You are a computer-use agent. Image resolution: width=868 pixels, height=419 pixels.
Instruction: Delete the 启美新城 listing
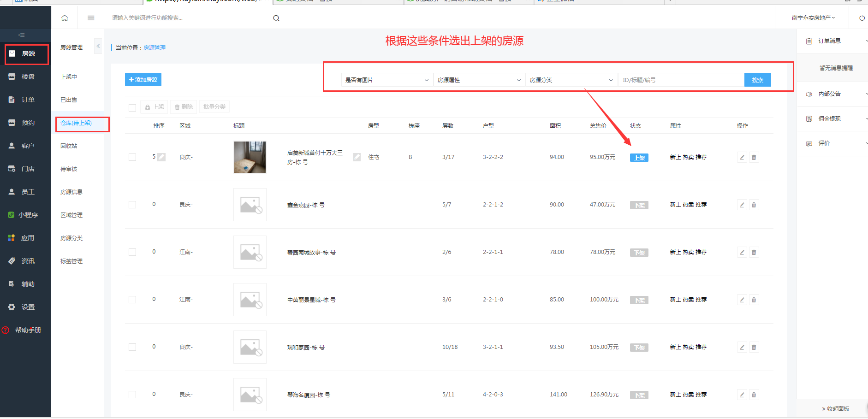754,157
